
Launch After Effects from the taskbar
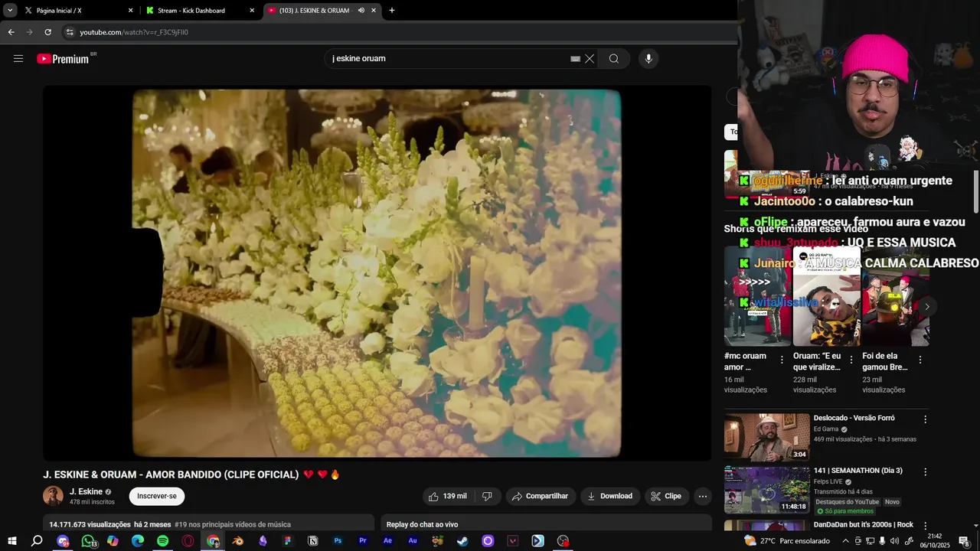tap(388, 541)
